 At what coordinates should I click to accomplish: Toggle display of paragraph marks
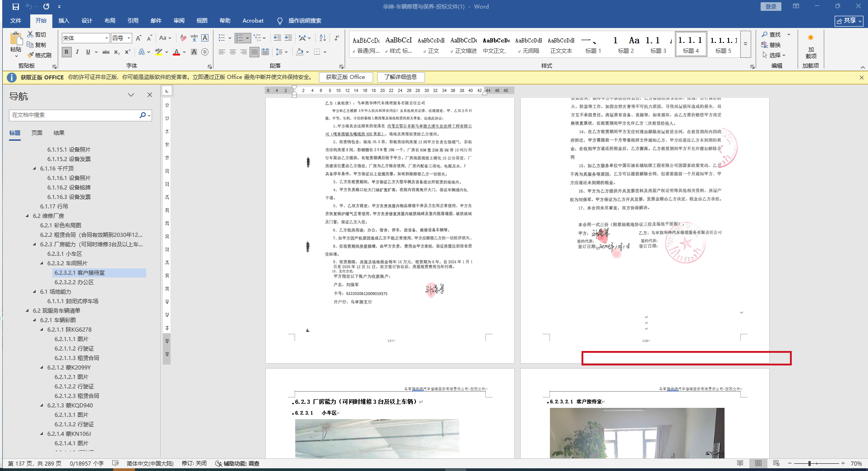337,38
